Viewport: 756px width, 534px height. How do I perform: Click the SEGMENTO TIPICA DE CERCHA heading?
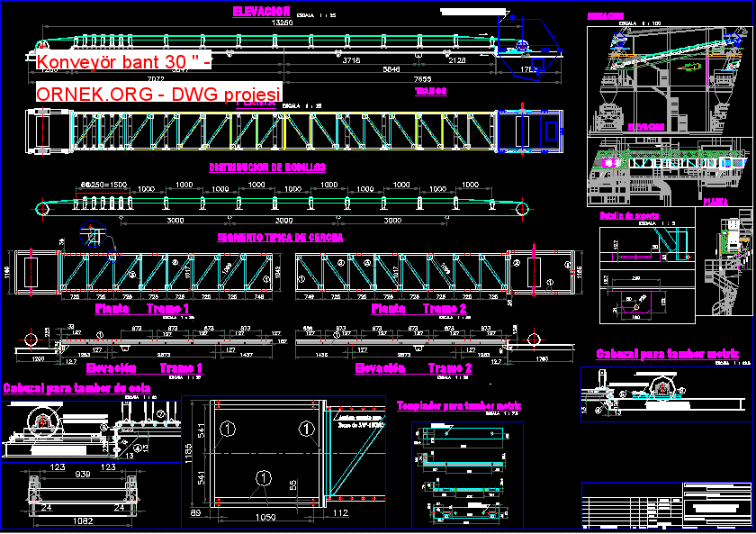coord(280,238)
